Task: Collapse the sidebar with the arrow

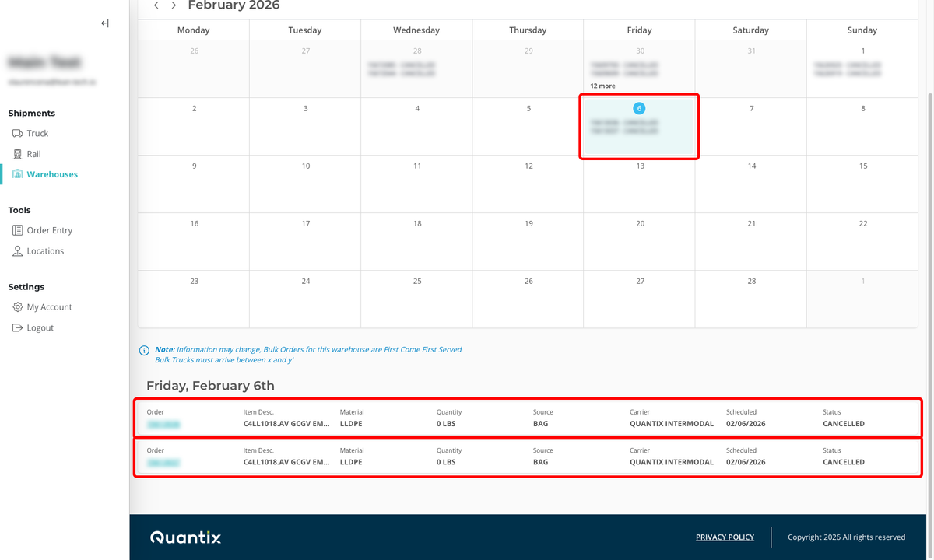Action: pos(104,23)
